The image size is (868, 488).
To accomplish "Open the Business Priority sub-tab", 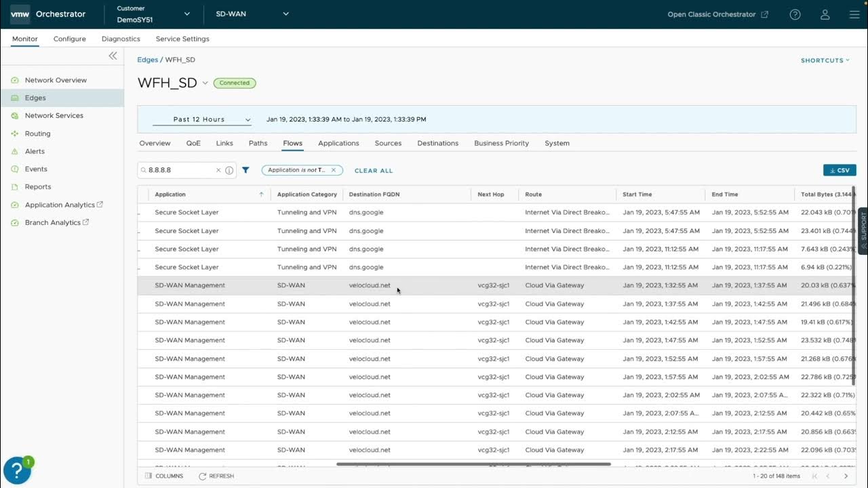I will pos(501,143).
